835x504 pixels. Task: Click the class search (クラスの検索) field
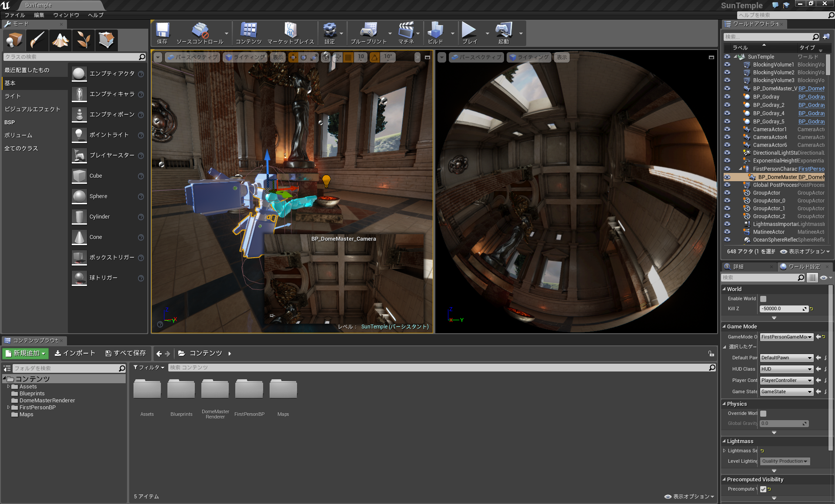[x=74, y=57]
